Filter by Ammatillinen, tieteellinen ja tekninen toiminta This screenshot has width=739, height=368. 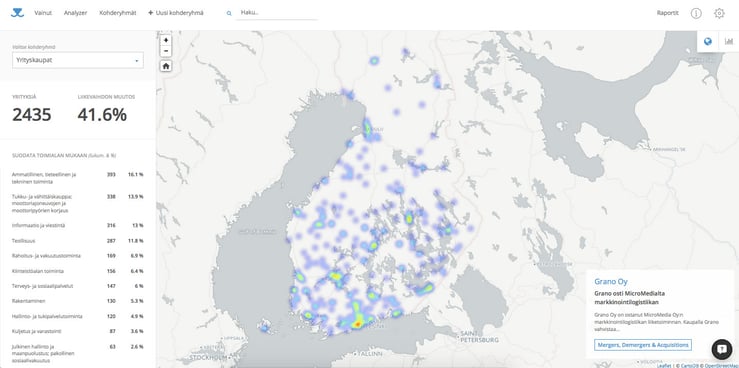pyautogui.click(x=78, y=178)
